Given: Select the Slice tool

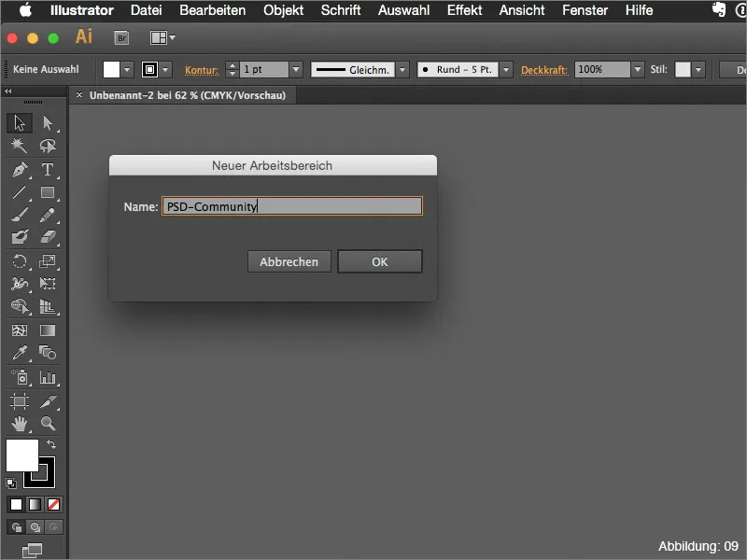Looking at the screenshot, I should coord(48,401).
